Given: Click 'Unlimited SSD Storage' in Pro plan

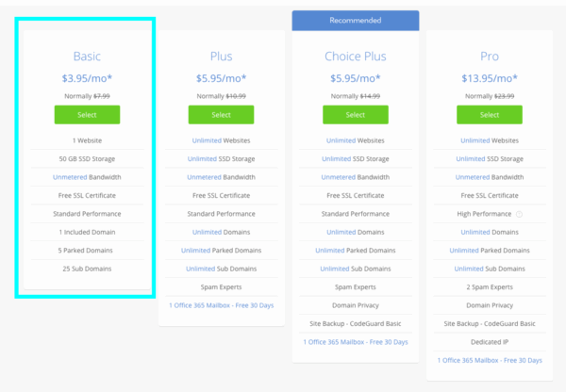Looking at the screenshot, I should (490, 159).
